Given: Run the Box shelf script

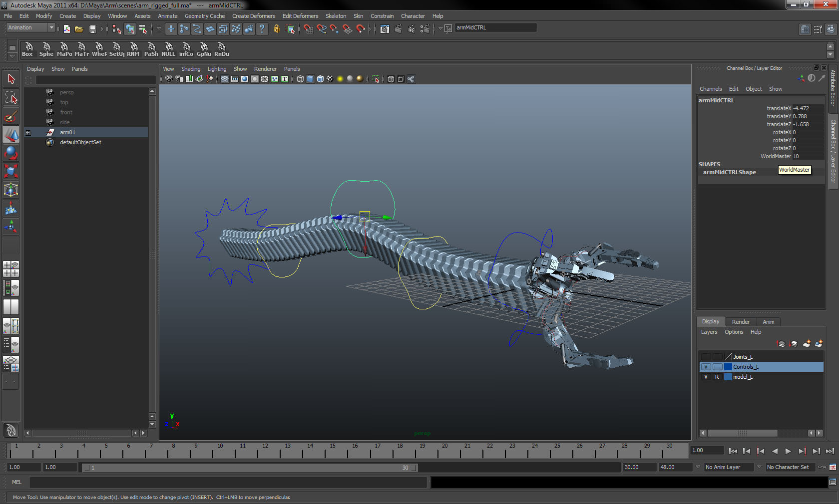Looking at the screenshot, I should click(27, 50).
